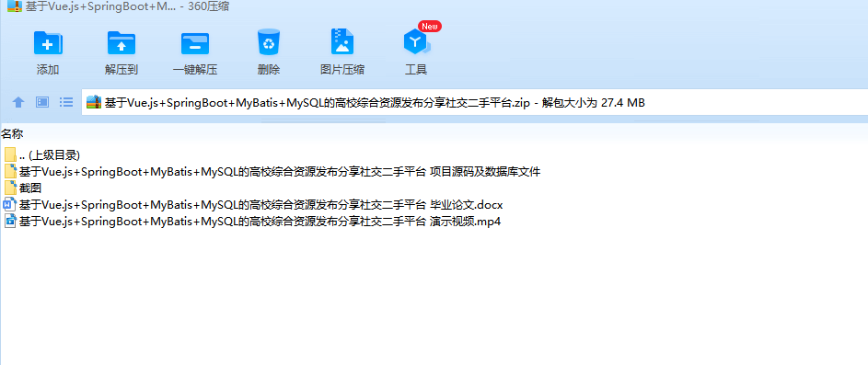Click the archive path address field

pyautogui.click(x=475, y=102)
